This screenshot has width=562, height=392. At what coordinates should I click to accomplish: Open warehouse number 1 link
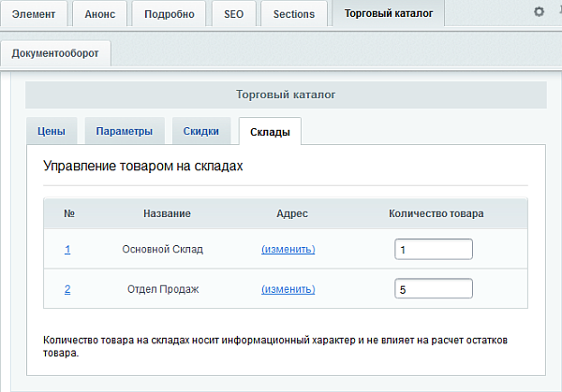tap(67, 250)
